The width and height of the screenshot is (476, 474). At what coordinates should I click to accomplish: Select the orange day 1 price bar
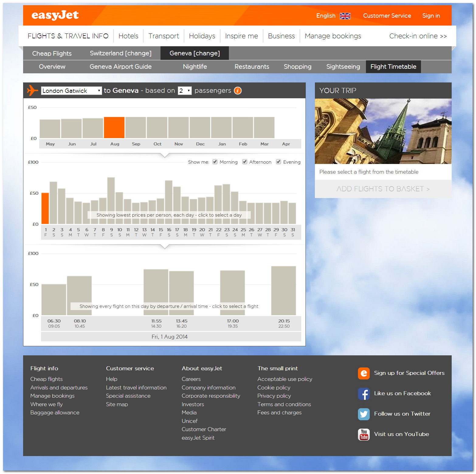coord(45,208)
